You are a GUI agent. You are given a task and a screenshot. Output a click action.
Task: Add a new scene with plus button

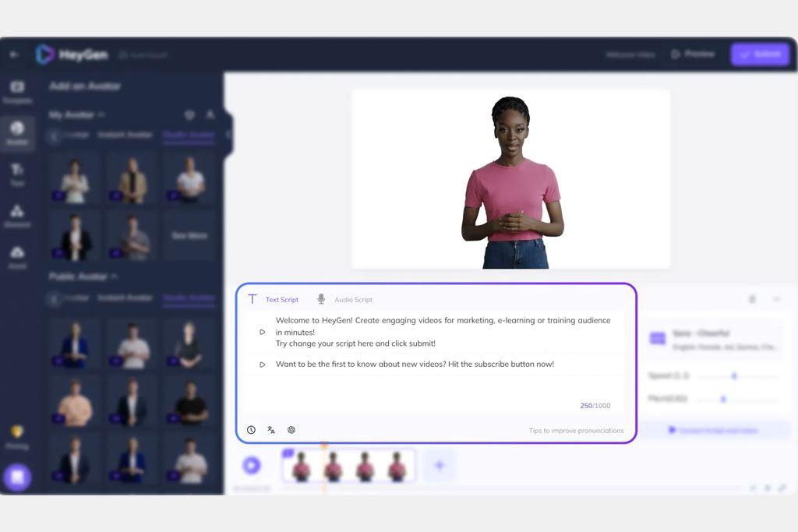(x=440, y=465)
